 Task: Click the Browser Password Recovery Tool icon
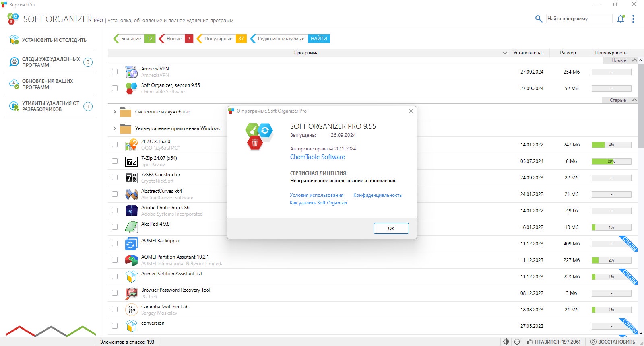coord(132,293)
